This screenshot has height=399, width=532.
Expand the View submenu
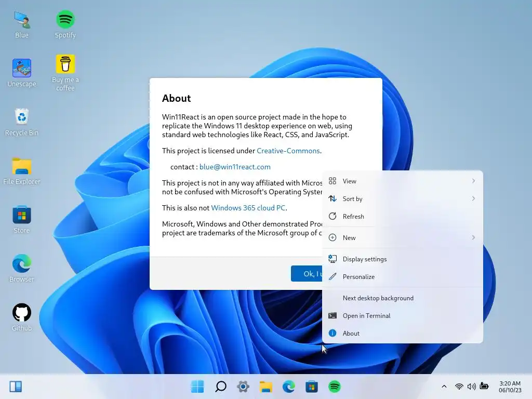point(403,181)
